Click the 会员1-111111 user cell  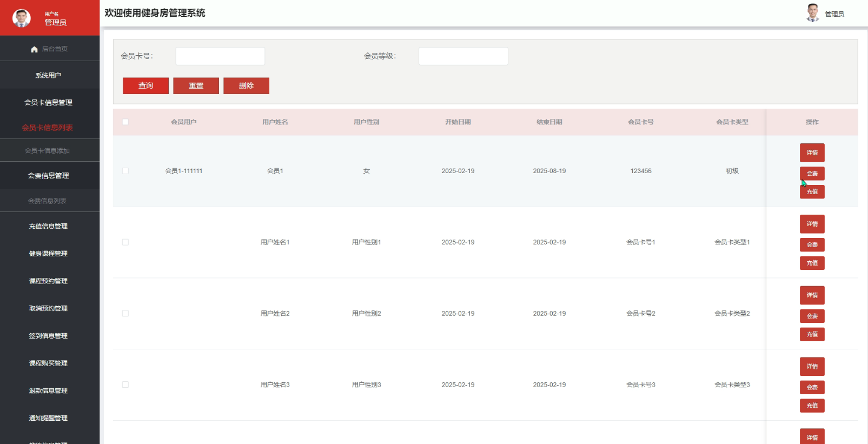pos(184,171)
